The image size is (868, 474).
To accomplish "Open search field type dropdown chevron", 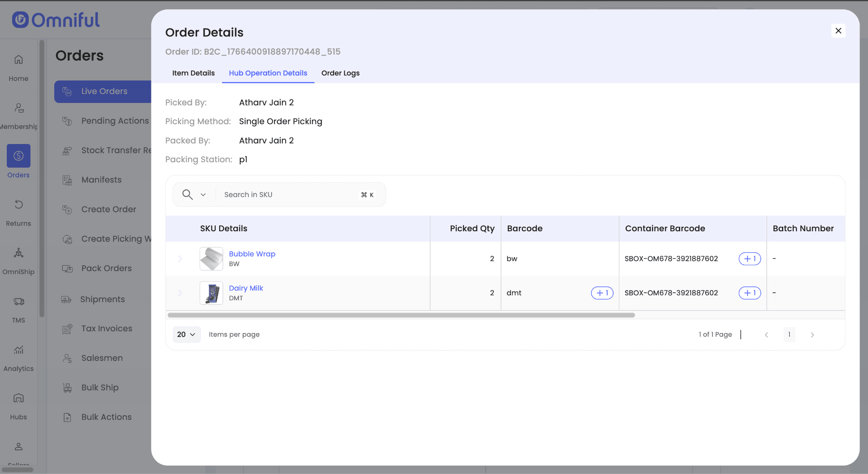I will [203, 195].
